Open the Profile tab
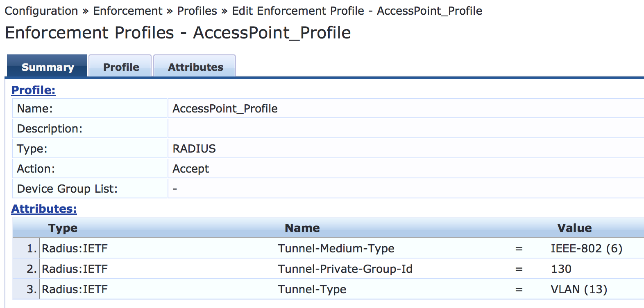This screenshot has width=644, height=308. coord(121,67)
